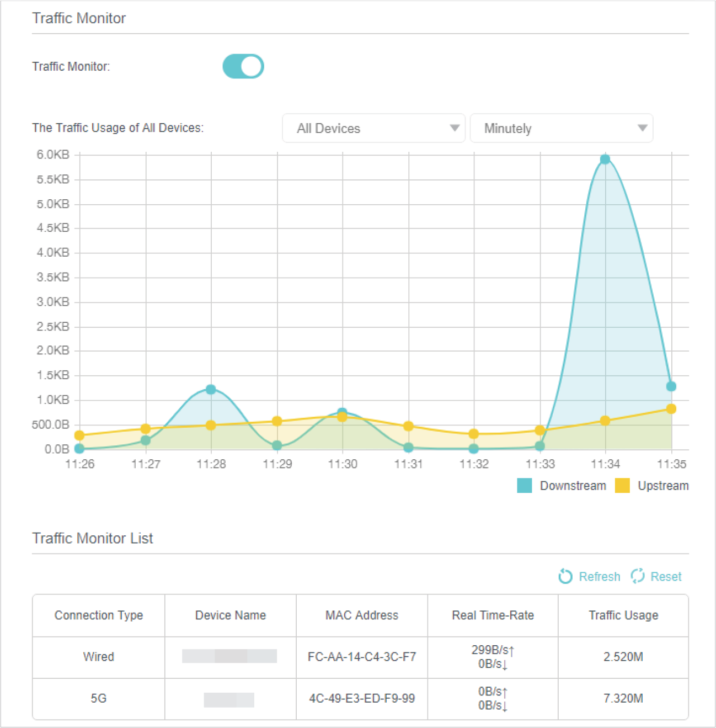Viewport: 716px width, 728px height.
Task: Expand the Minutely interval dropdown
Action: (x=561, y=129)
